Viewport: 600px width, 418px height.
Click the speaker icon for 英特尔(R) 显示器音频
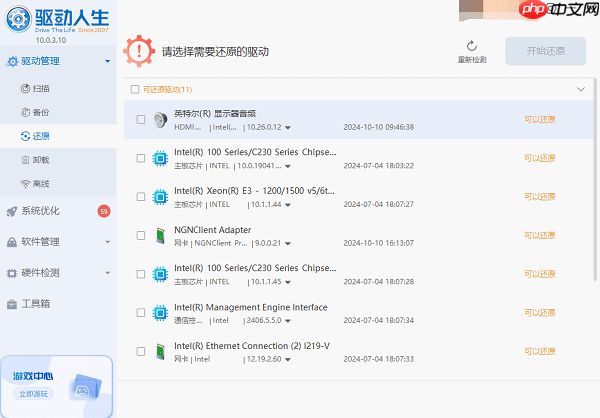click(x=160, y=120)
